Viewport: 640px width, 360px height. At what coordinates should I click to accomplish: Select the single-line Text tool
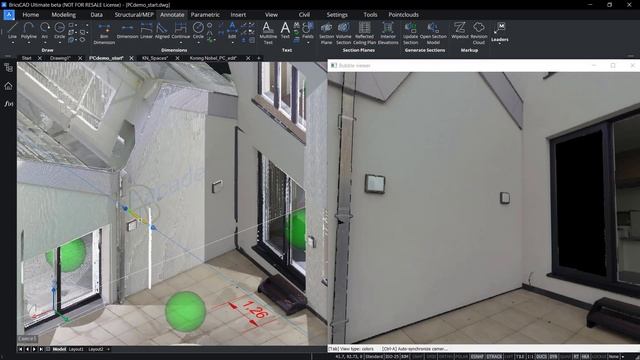285,30
